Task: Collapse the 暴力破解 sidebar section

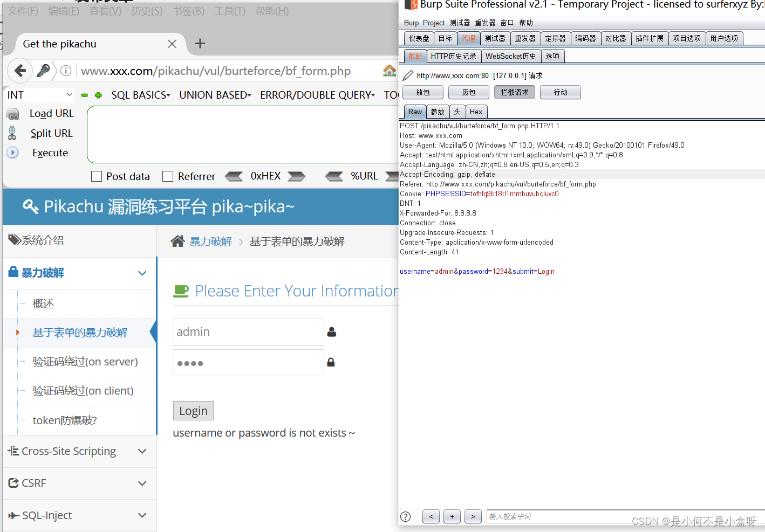Action: [79, 273]
